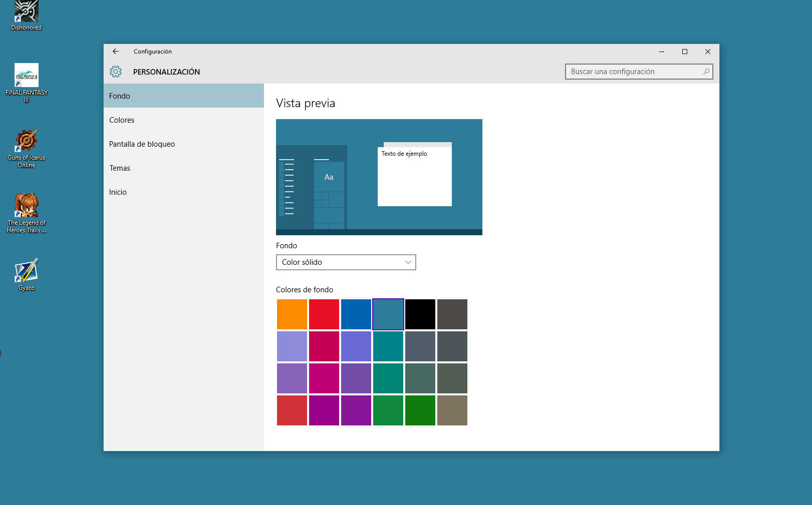Open the Colores section

[184, 120]
